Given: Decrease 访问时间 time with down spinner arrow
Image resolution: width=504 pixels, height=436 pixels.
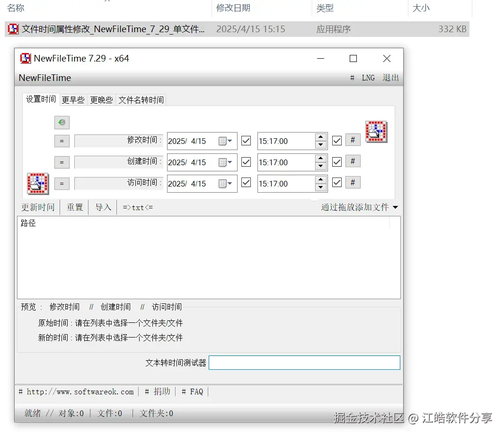Looking at the screenshot, I should [x=320, y=187].
